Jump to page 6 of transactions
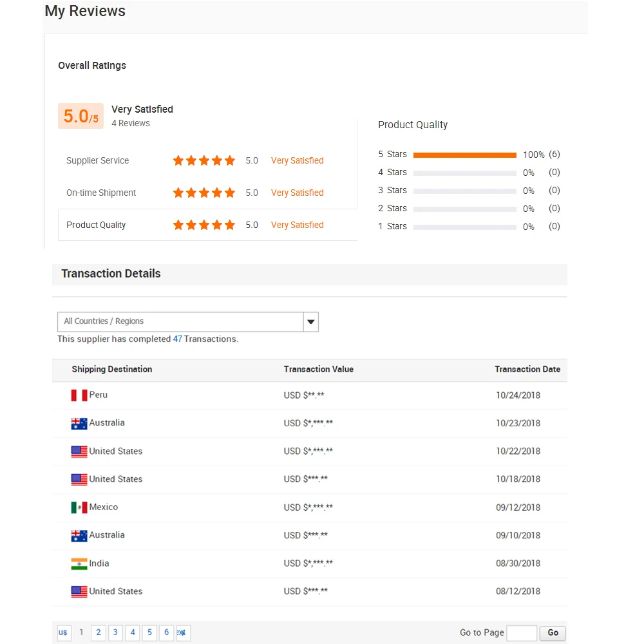Screen dimensions: 644x644 pos(166,632)
